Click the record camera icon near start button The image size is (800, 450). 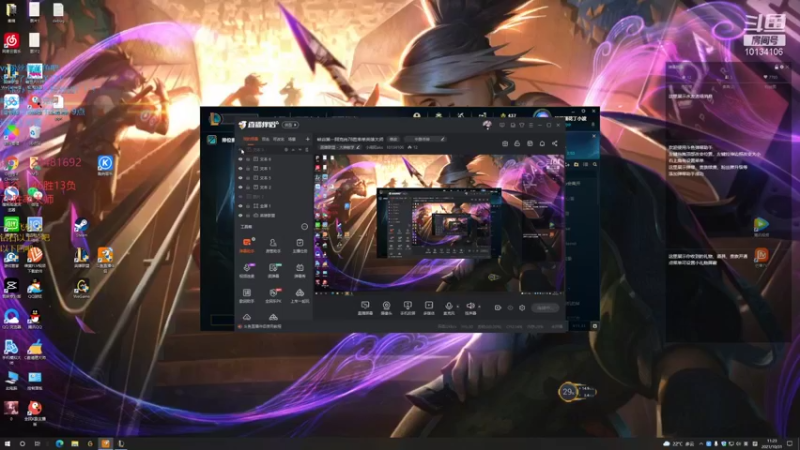(497, 308)
